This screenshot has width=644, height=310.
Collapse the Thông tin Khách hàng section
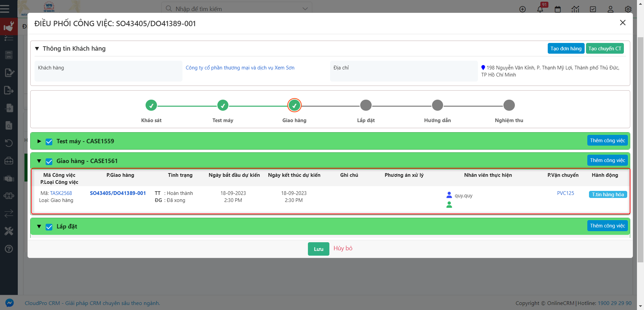[37, 49]
